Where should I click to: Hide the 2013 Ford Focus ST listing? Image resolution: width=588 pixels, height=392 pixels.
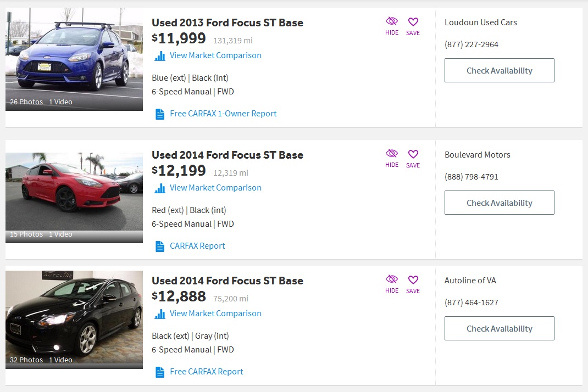click(x=392, y=26)
